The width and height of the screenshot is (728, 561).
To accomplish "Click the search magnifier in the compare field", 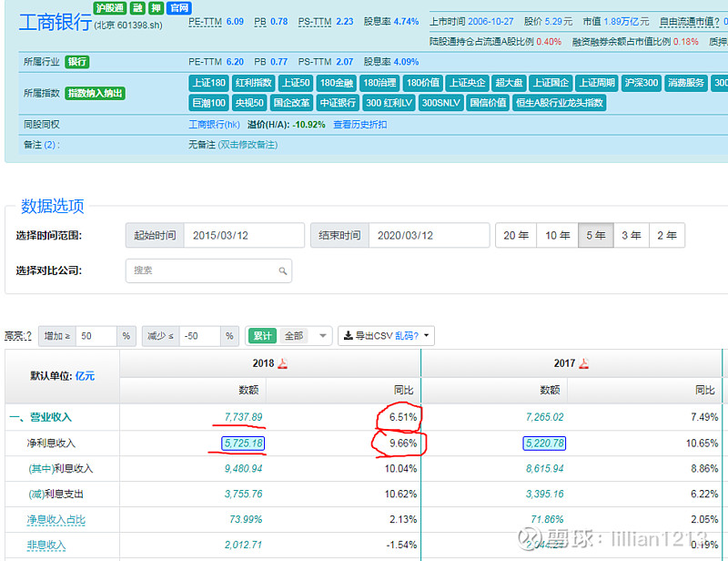I will click(283, 270).
